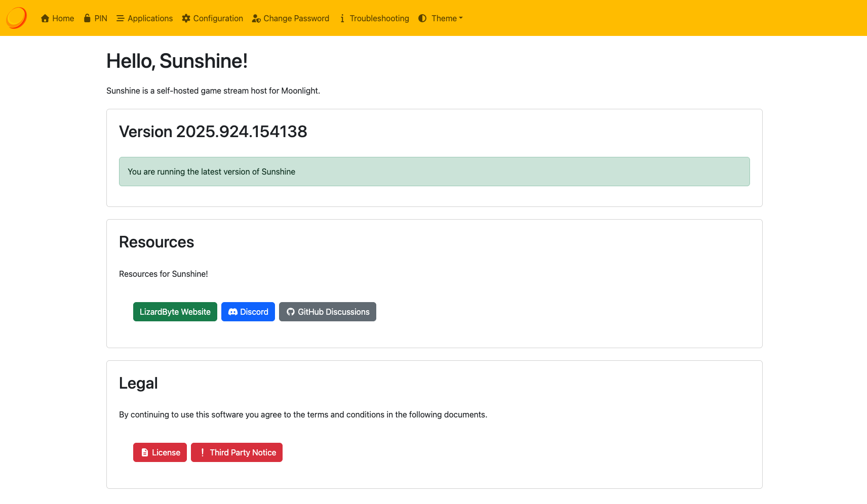This screenshot has height=504, width=867.
Task: Click the list icon beside Applications
Action: (120, 18)
